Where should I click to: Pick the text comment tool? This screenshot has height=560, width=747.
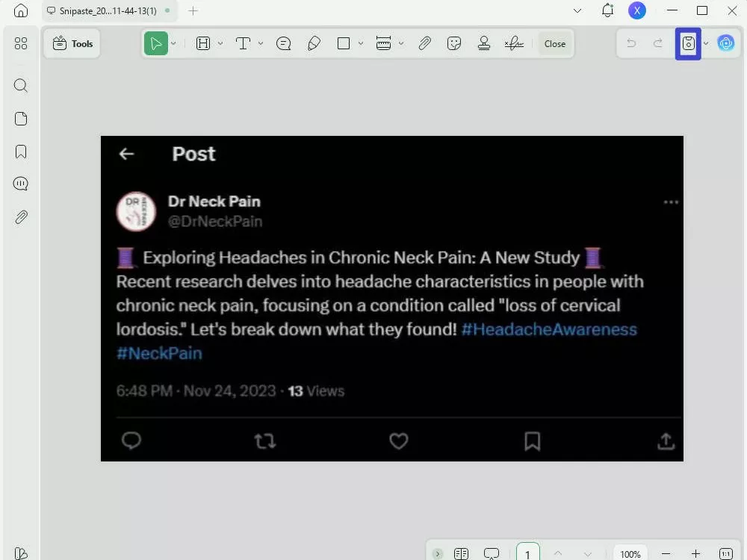pyautogui.click(x=284, y=43)
